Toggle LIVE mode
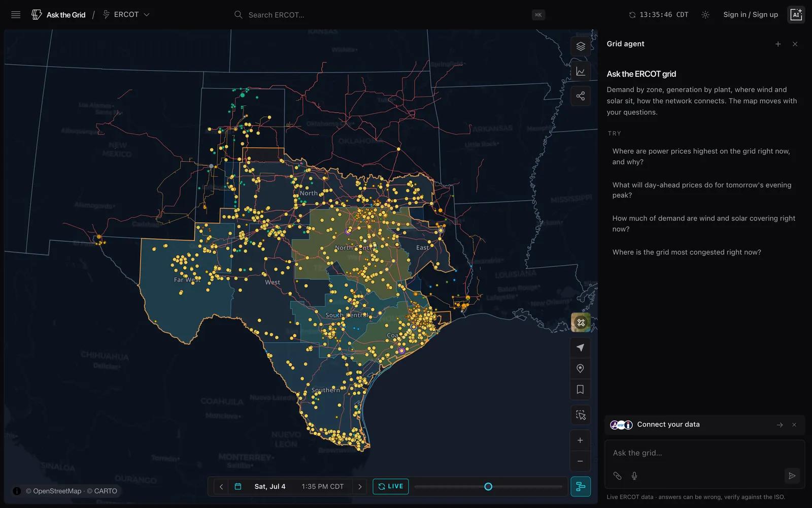 (x=391, y=486)
